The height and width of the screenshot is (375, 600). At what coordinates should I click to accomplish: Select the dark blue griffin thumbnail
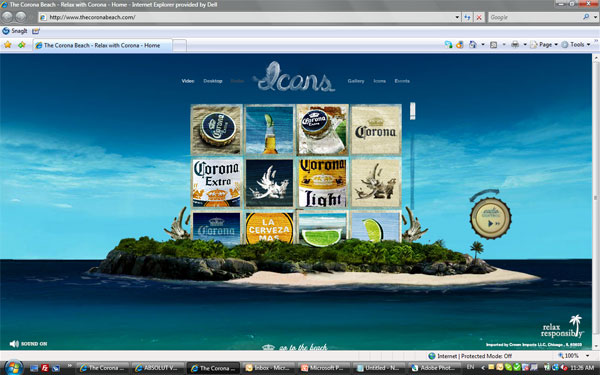tap(269, 183)
